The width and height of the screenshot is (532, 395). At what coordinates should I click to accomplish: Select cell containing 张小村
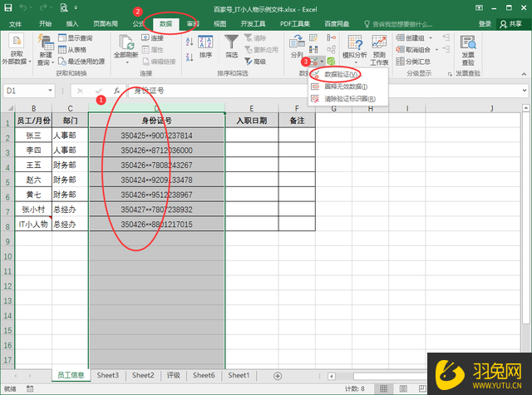(x=33, y=210)
